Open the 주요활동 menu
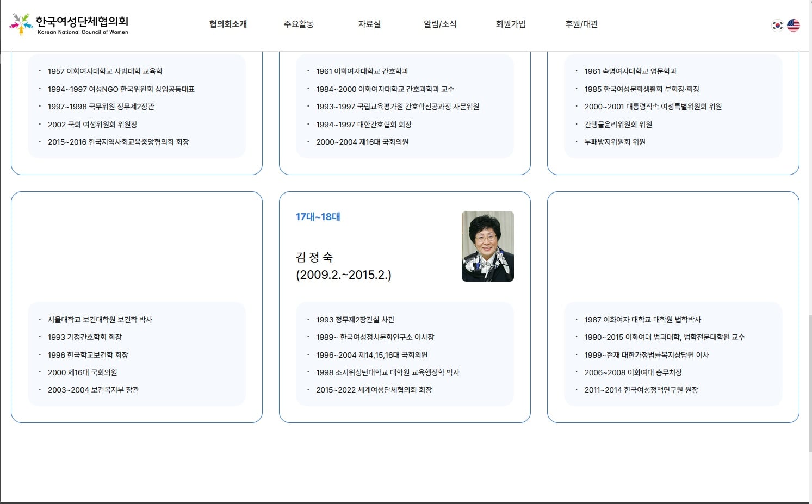 point(299,24)
